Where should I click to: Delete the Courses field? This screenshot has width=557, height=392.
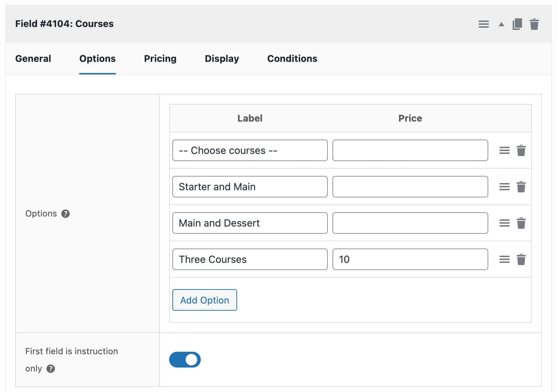(x=534, y=24)
